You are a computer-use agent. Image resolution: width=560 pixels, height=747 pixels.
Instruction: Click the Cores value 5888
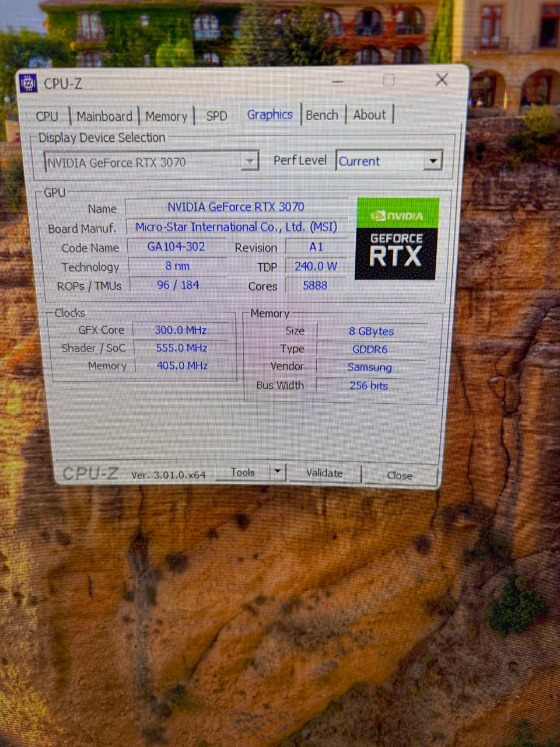tap(315, 285)
